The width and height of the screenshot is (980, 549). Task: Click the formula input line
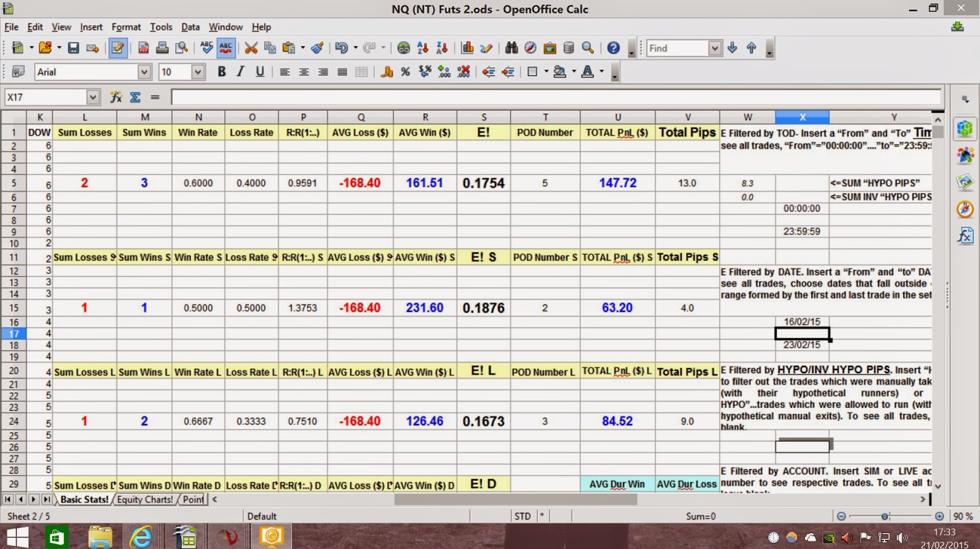pos(556,97)
